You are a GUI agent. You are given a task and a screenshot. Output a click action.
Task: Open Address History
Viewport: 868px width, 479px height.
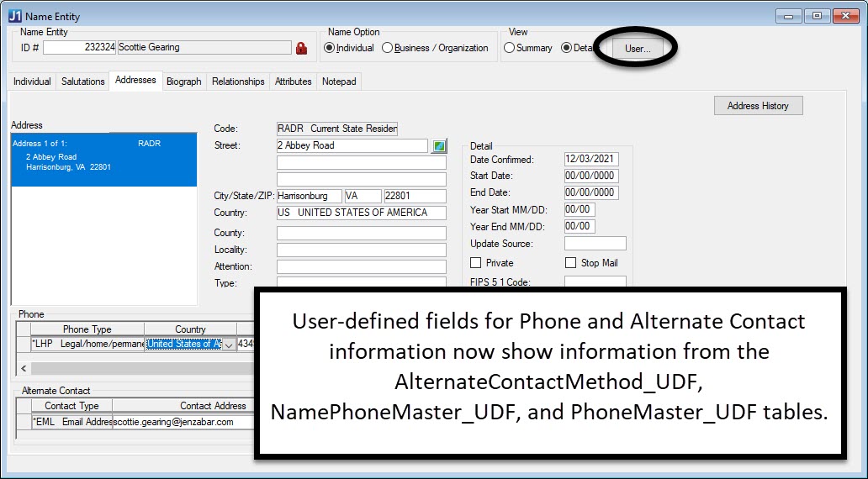[758, 106]
